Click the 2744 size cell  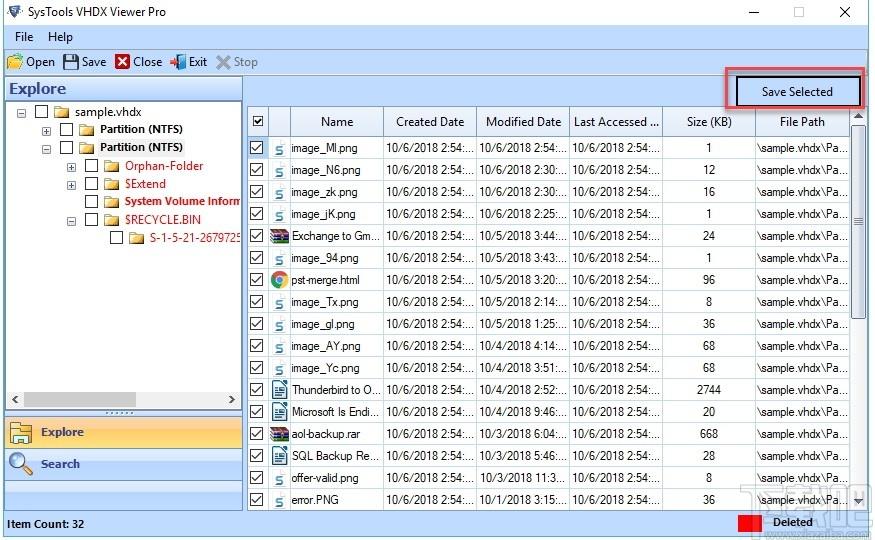(x=709, y=390)
